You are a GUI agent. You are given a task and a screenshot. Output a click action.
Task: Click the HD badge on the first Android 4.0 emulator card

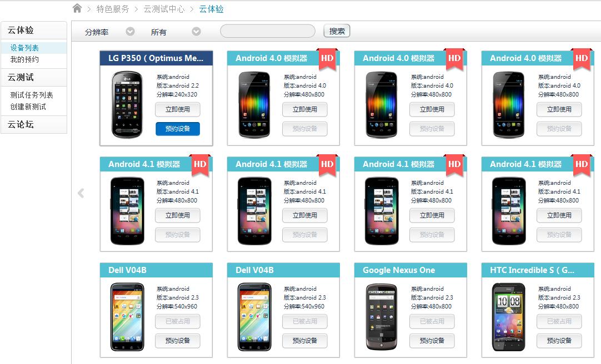pos(327,59)
